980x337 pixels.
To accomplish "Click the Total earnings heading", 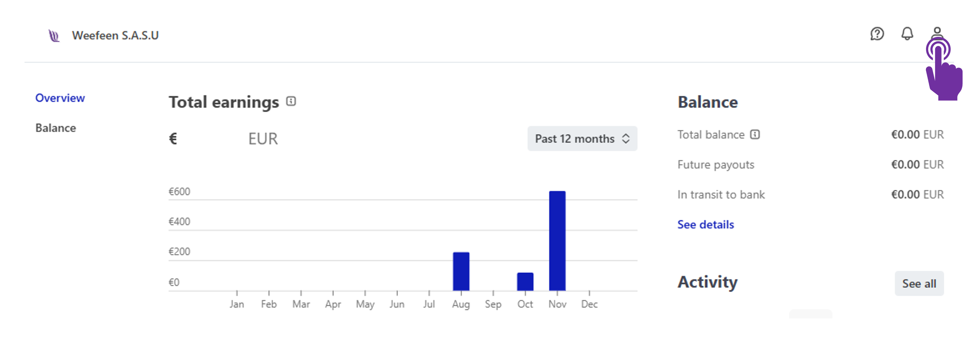I will point(224,102).
